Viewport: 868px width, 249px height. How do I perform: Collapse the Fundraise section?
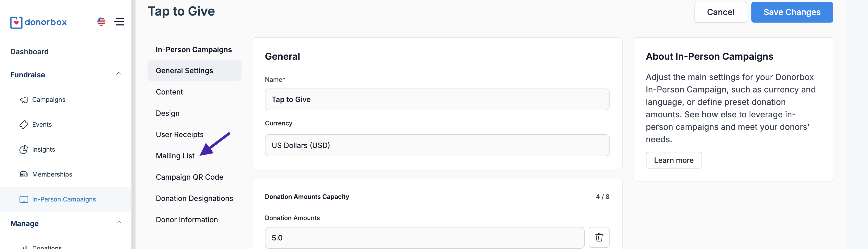pyautogui.click(x=119, y=74)
